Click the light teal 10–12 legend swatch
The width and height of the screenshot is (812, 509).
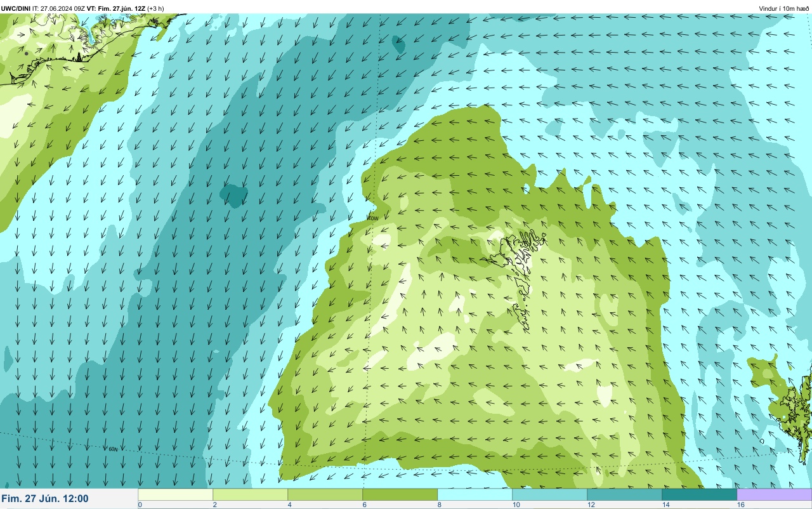[549, 494]
